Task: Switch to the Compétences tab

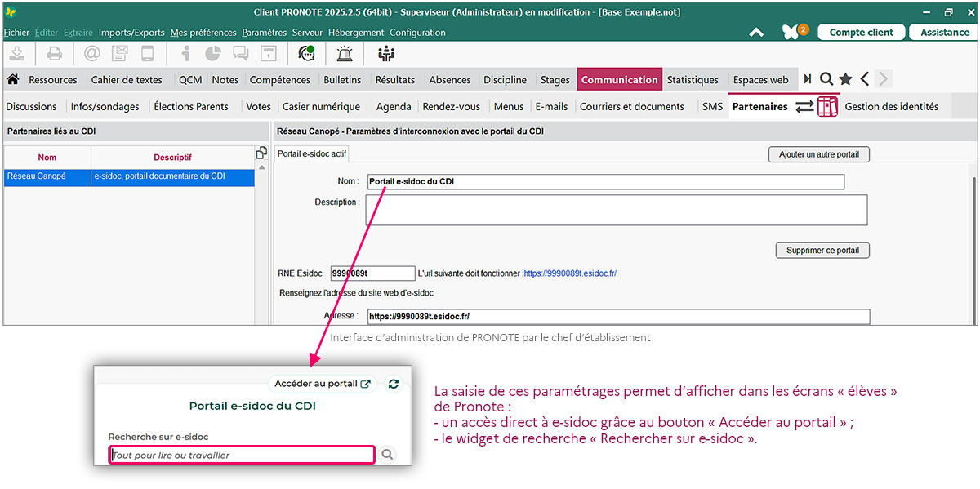Action: [x=280, y=80]
